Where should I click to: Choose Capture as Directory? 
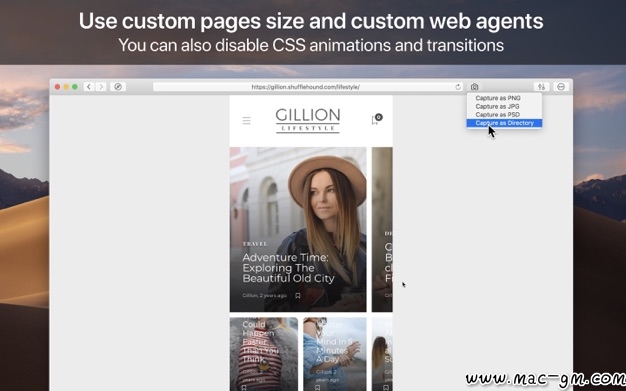click(x=504, y=123)
